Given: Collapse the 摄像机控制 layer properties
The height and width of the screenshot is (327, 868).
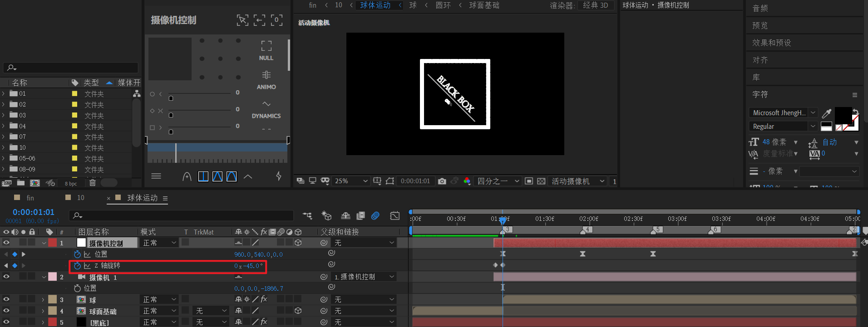Looking at the screenshot, I should pos(44,243).
